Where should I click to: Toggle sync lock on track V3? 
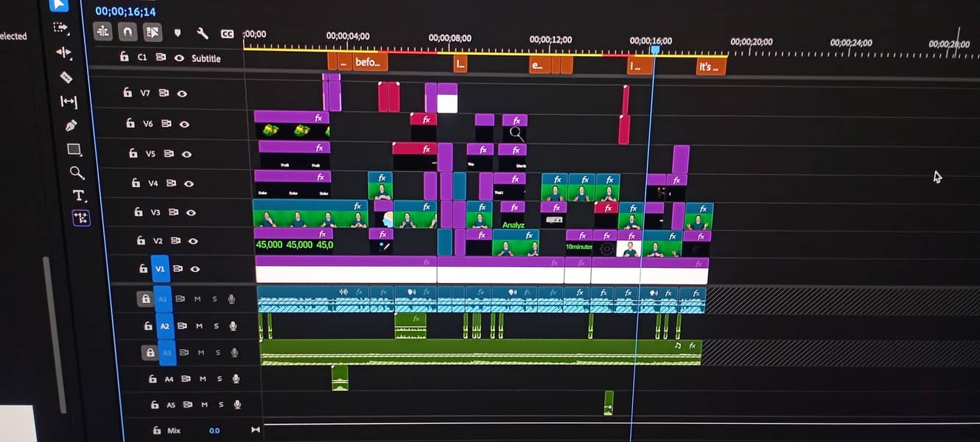[x=173, y=212]
